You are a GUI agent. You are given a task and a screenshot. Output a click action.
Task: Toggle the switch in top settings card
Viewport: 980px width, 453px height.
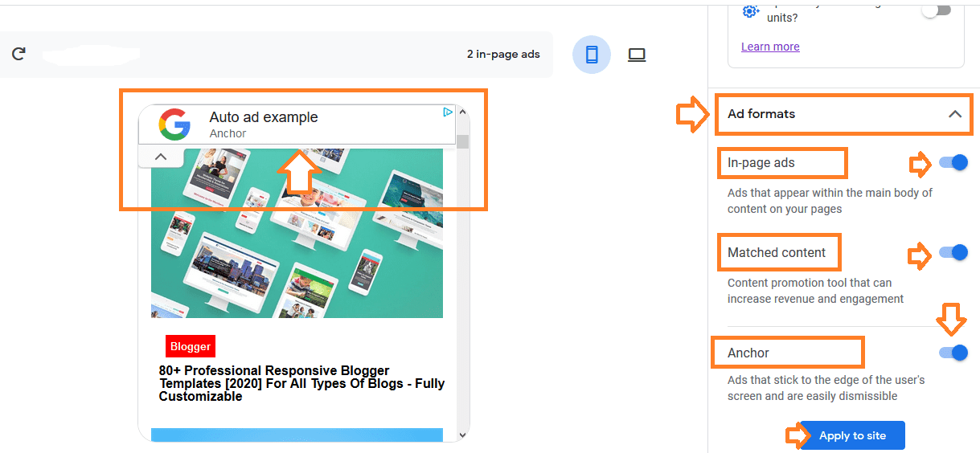point(937,10)
